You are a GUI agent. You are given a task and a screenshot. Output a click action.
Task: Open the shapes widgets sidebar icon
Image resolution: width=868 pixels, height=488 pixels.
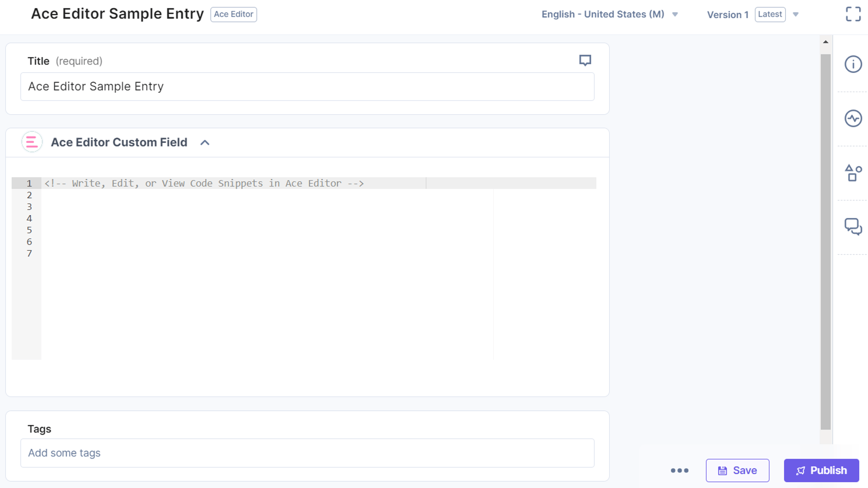pyautogui.click(x=853, y=173)
